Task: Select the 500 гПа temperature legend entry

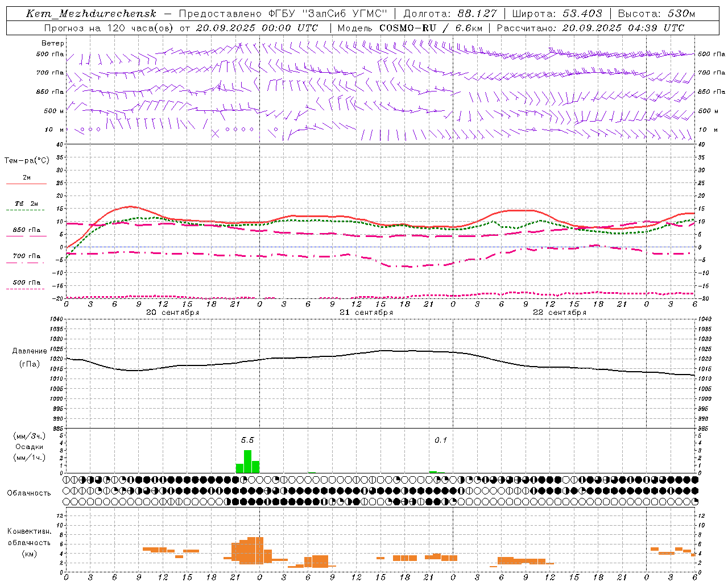Action: click(27, 282)
